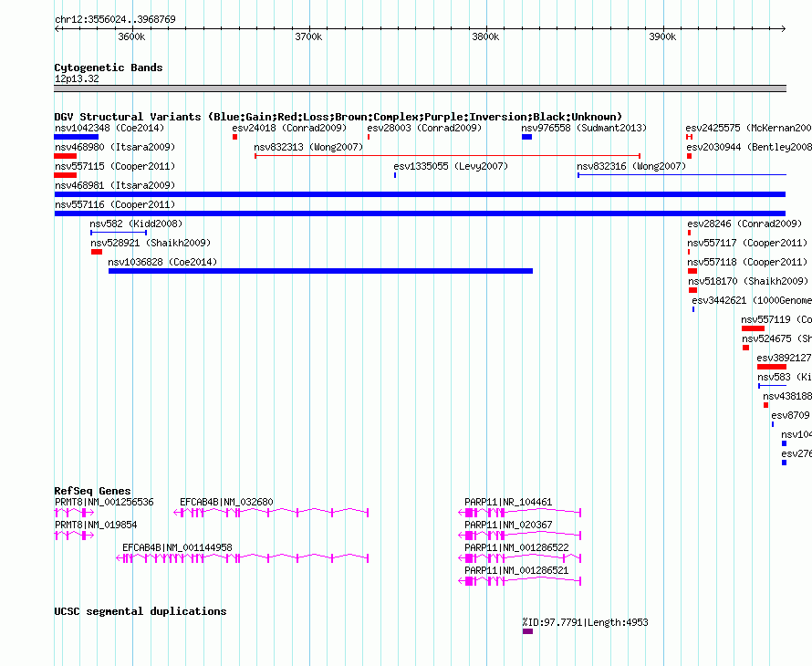Open the PRMT8|NM_019854 gene label

(x=96, y=525)
